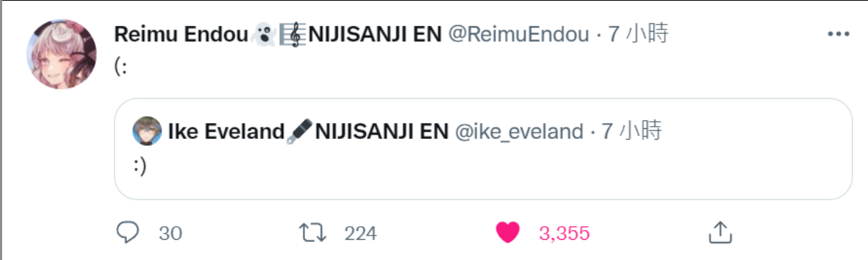Open the quoted tweet card by Ike
This screenshot has width=868, height=260.
483,149
